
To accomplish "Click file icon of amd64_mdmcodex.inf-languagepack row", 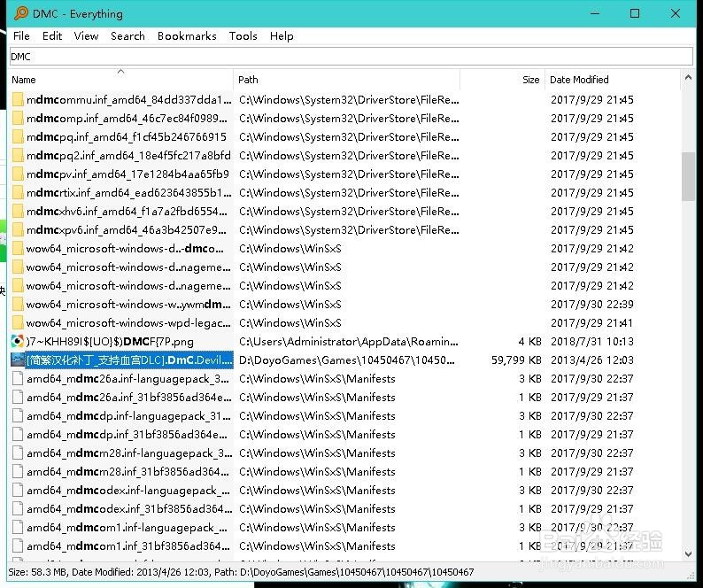I will coord(18,491).
